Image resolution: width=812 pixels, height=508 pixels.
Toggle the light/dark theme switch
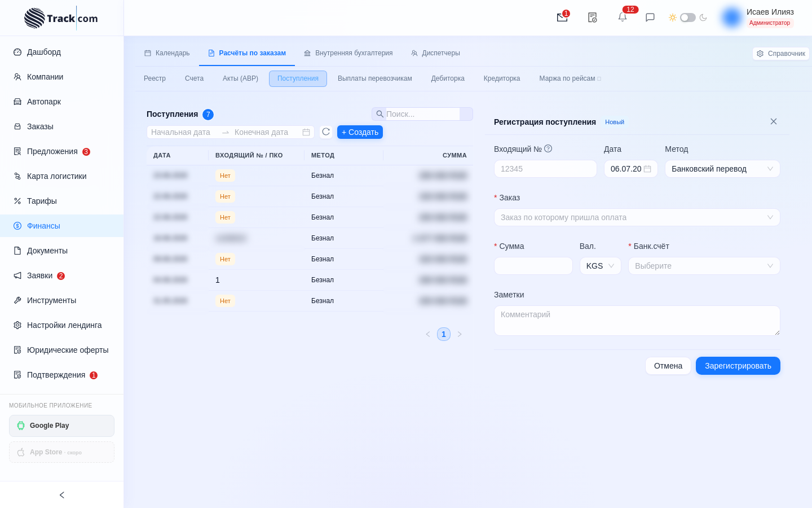coord(688,17)
